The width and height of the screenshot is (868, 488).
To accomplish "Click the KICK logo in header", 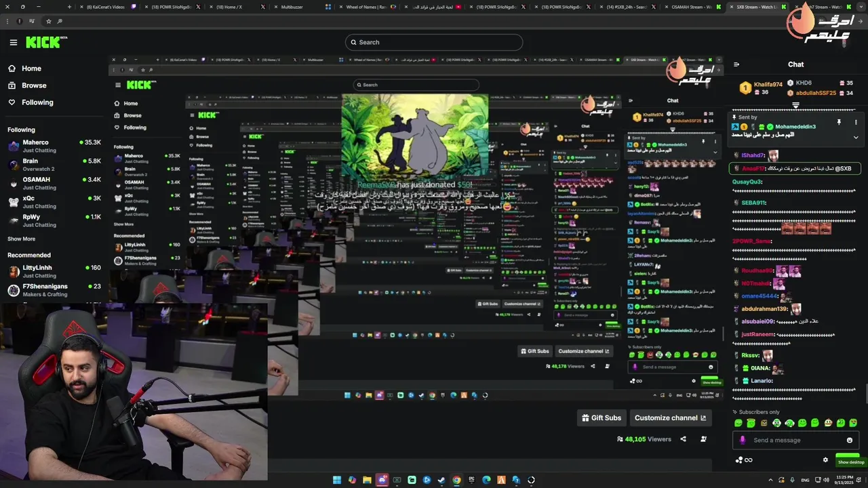I will (46, 42).
